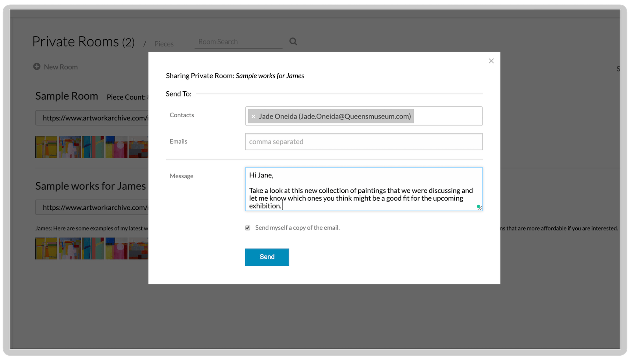
Task: Click the Emails comma separated field
Action: (x=363, y=141)
